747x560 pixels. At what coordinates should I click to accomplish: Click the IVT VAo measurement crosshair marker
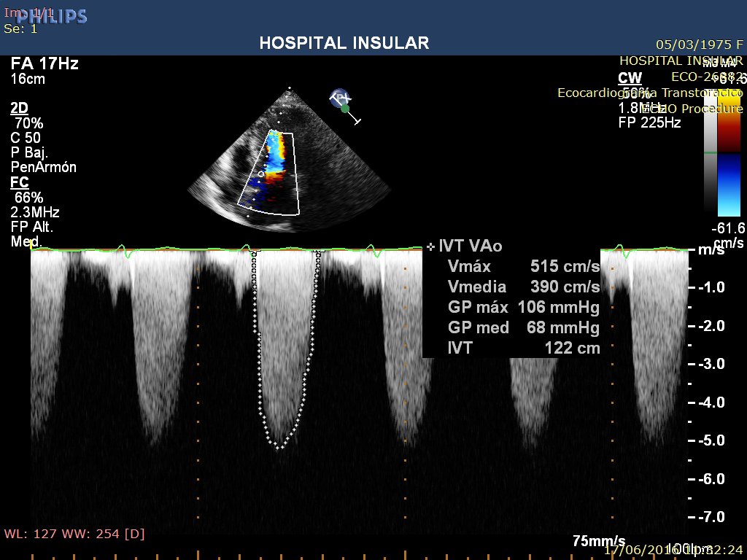(x=430, y=246)
